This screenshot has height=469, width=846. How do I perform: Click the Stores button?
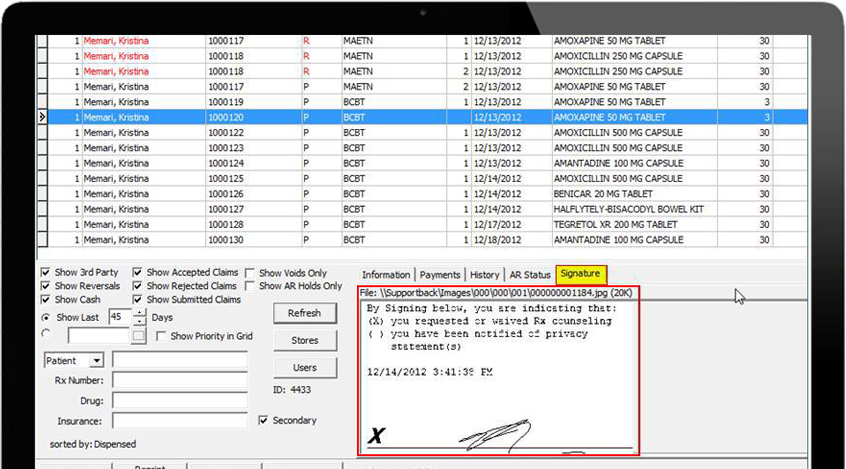pos(304,340)
